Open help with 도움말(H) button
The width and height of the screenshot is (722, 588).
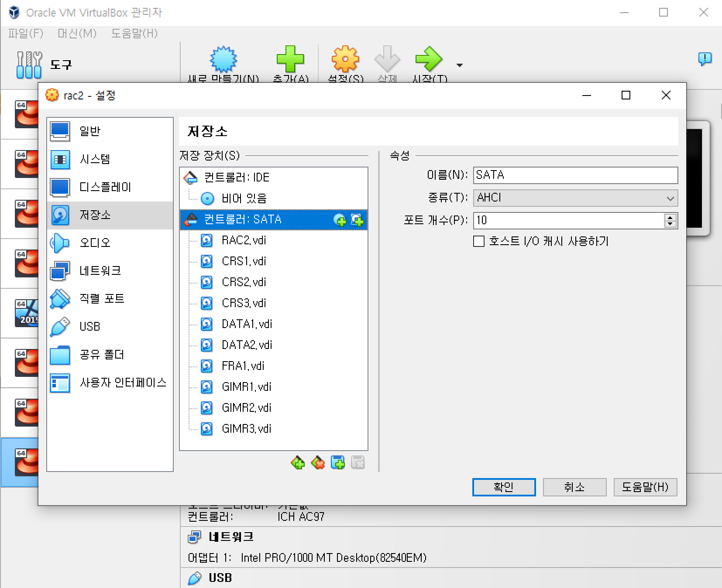(645, 487)
